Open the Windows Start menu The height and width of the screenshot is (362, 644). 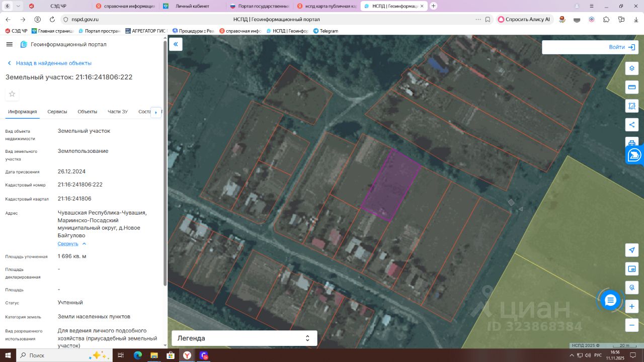tap(8, 355)
